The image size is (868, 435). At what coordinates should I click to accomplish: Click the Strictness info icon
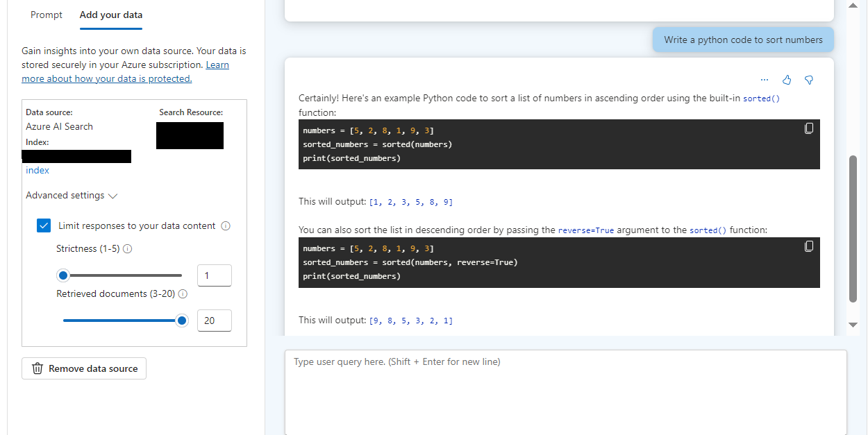pos(128,249)
